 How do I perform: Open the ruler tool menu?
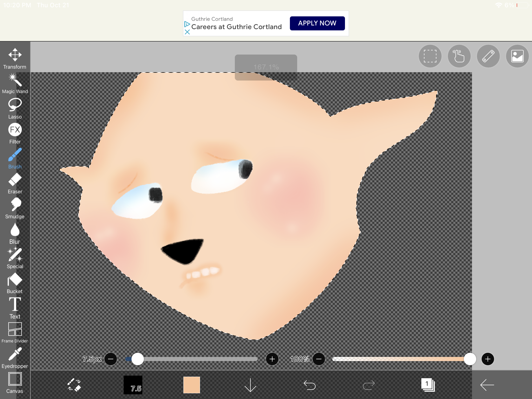tap(488, 56)
